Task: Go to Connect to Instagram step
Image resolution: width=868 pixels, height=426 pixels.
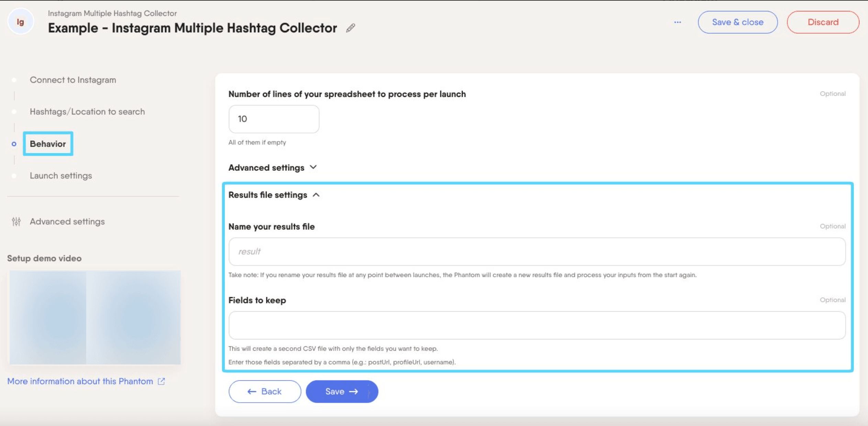Action: click(73, 80)
